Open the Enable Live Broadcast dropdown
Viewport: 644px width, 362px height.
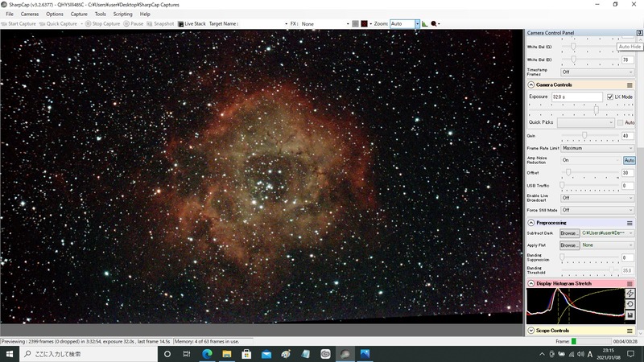[597, 198]
